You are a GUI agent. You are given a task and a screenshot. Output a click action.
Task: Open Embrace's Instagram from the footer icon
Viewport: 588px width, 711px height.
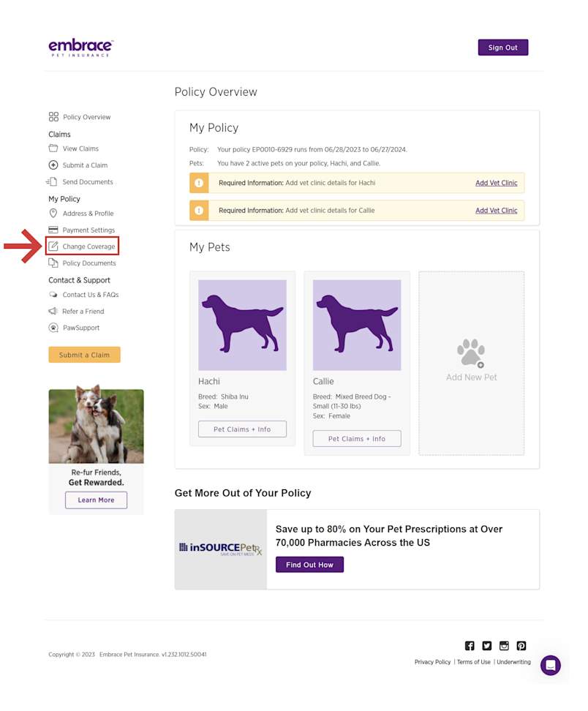pos(504,645)
